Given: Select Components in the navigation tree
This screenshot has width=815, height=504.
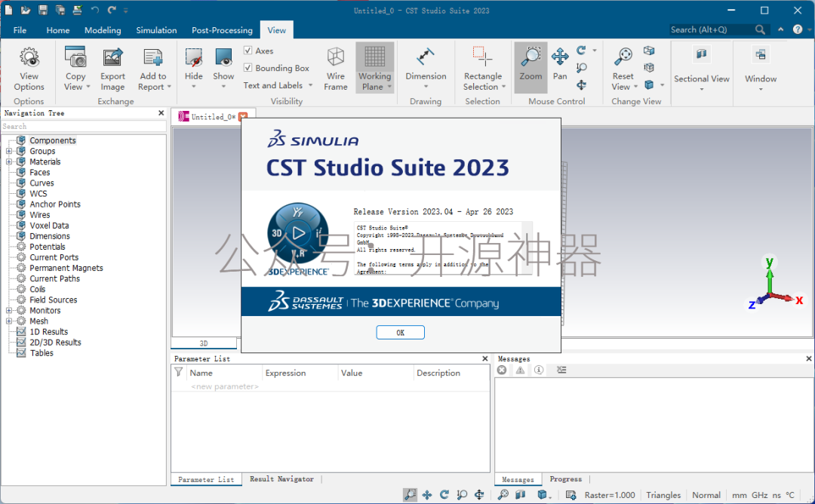Looking at the screenshot, I should click(53, 140).
